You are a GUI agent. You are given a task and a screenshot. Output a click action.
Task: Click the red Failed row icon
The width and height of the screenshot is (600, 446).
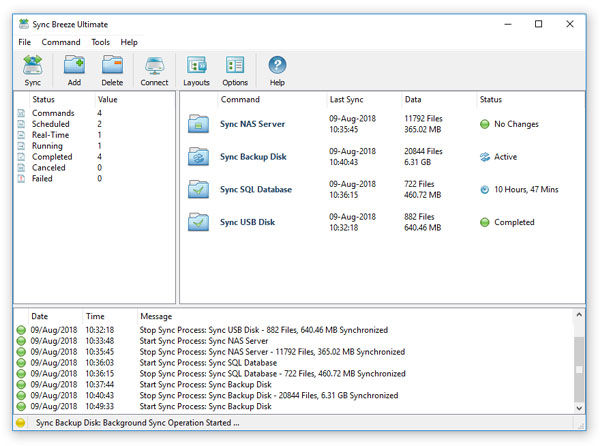(21, 179)
